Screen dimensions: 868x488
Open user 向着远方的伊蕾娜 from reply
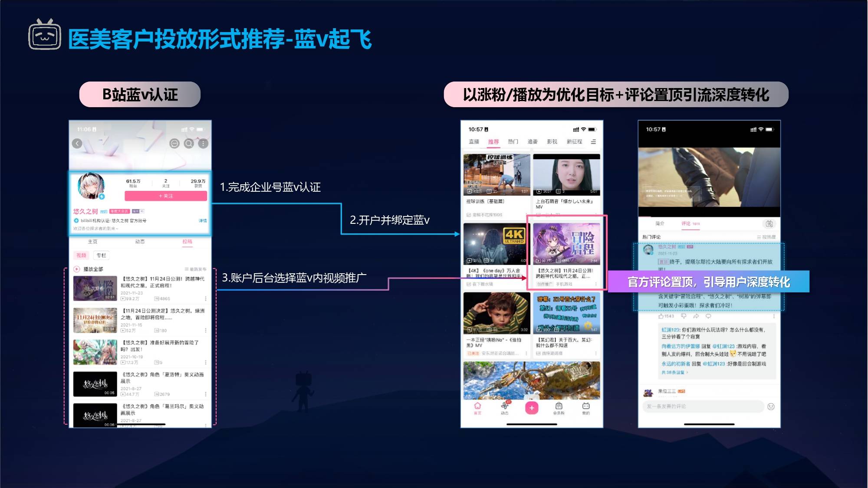click(681, 347)
